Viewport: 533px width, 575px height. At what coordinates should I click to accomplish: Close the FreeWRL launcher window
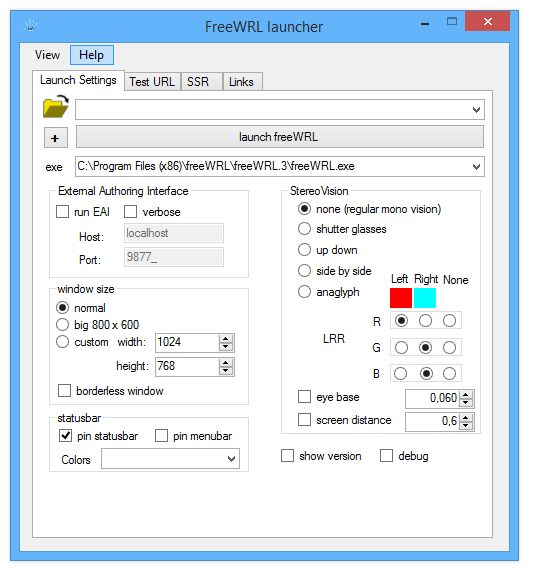click(x=488, y=21)
